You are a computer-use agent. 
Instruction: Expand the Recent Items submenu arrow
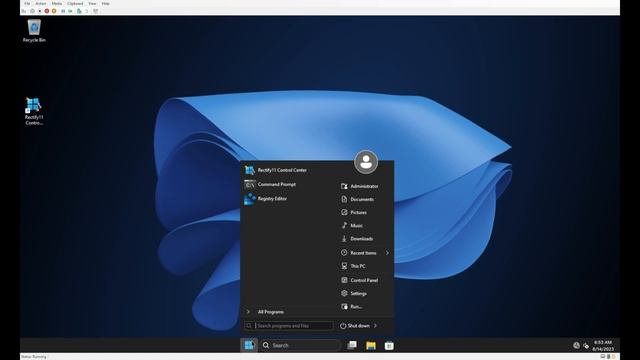[387, 253]
